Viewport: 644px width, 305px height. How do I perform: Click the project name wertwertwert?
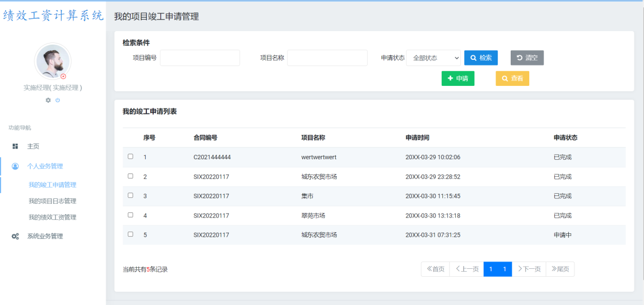click(x=319, y=157)
